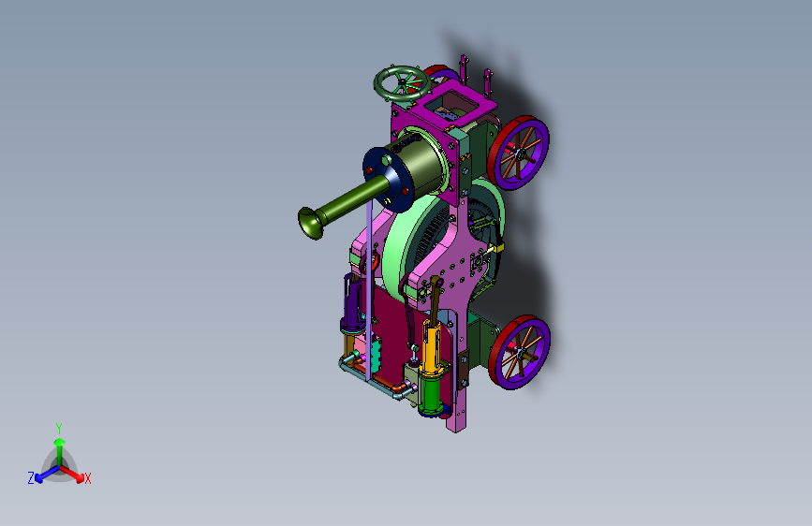Select the maroon panel on the model

[x=391, y=331]
